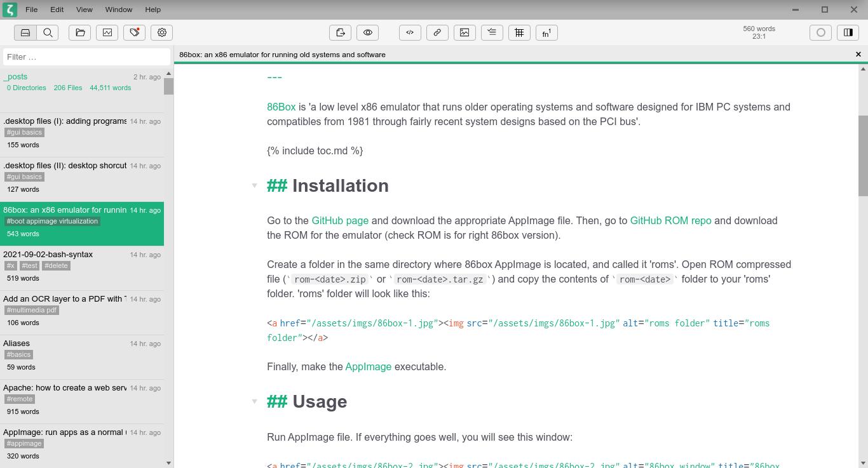868x468 pixels.
Task: Click the '44,511 words' text
Action: click(x=110, y=88)
